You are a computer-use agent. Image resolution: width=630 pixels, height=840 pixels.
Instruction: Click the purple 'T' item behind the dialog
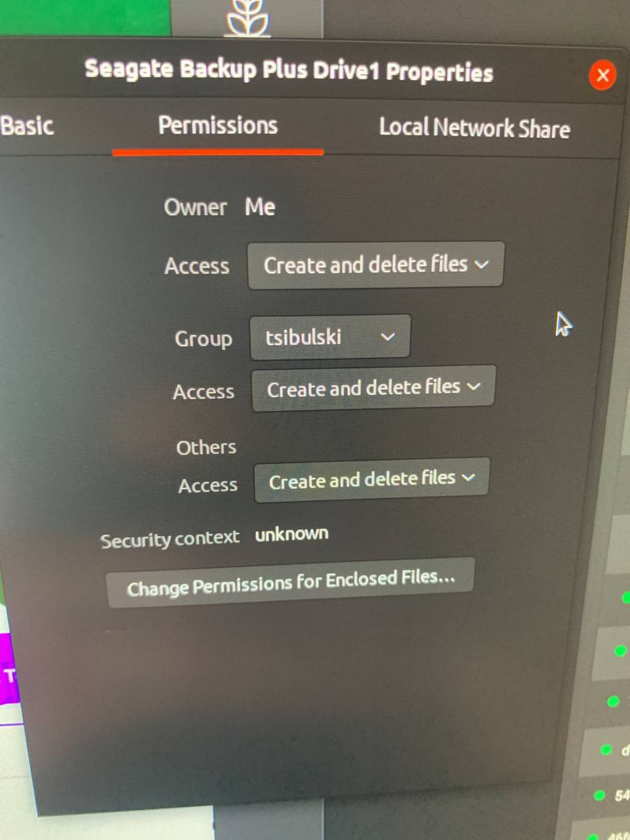9,677
